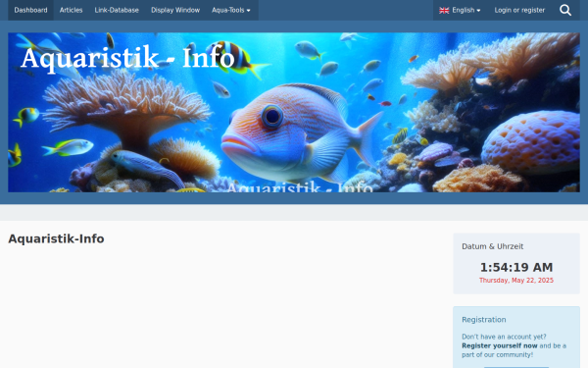The height and width of the screenshot is (368, 588).
Task: Expand the English language dropdown
Action: 461,10
